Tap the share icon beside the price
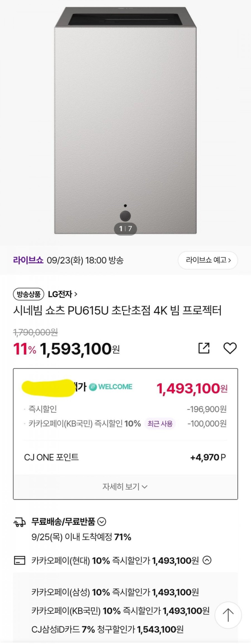This screenshot has height=644, width=251. coord(204,348)
